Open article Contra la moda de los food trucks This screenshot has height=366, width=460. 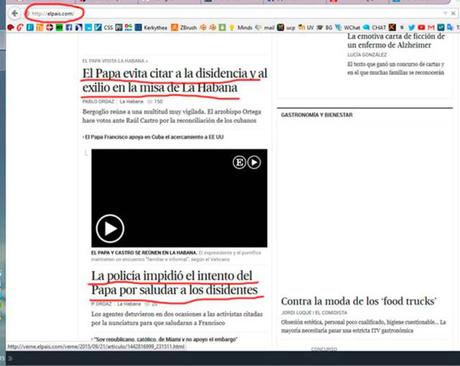tap(359, 301)
